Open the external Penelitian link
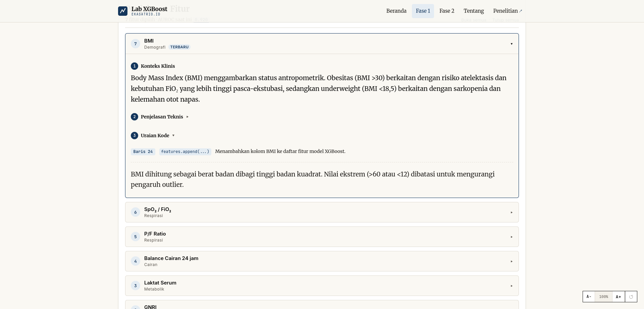 [507, 11]
